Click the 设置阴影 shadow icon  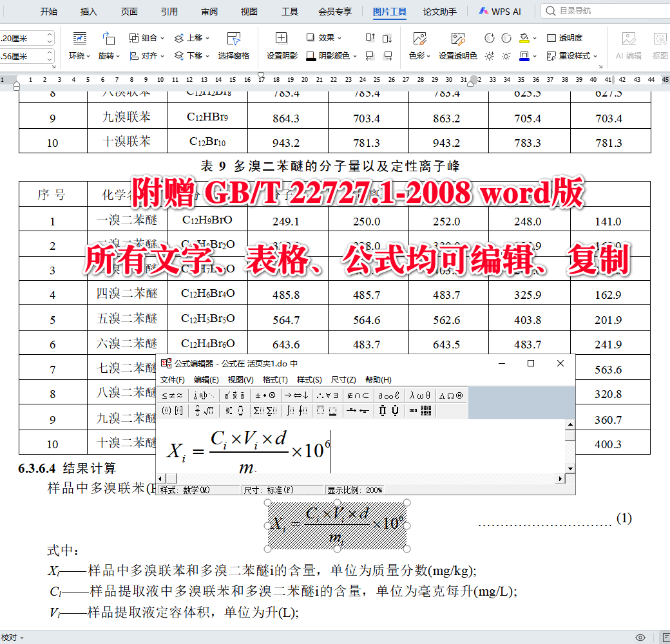point(282,39)
